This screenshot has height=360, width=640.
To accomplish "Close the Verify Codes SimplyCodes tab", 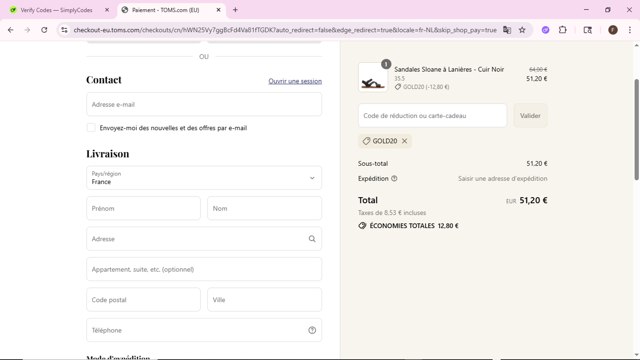I will point(107,10).
